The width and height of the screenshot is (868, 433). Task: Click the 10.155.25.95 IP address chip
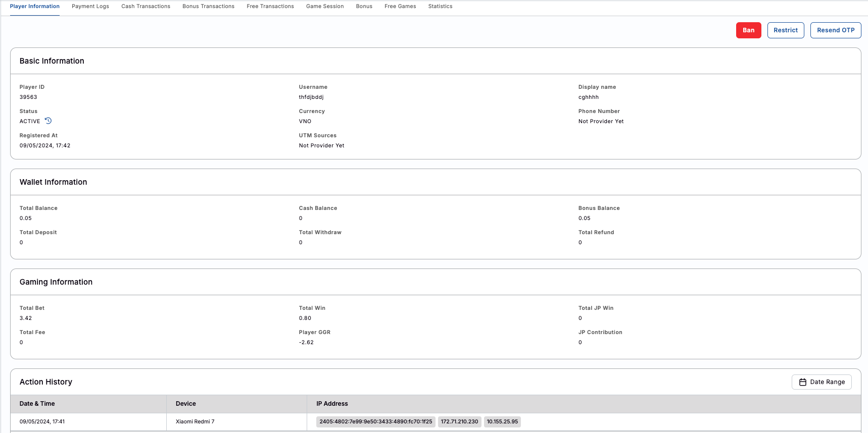point(502,421)
